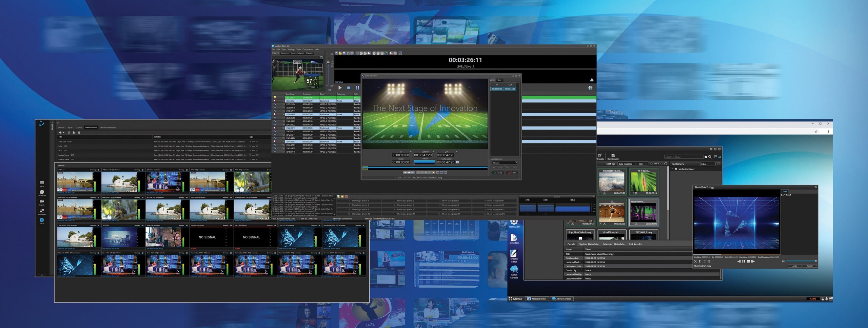The height and width of the screenshot is (328, 868).
Task: Click the Trim Window Out timecode field
Action: tap(446, 155)
